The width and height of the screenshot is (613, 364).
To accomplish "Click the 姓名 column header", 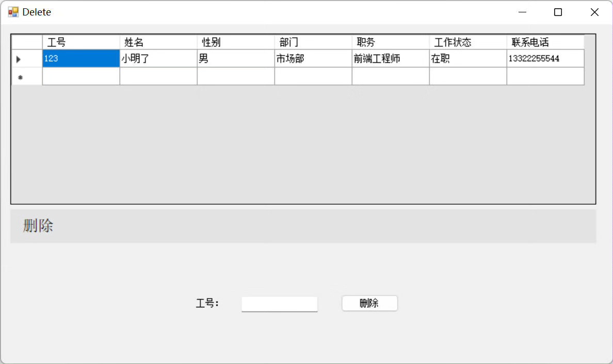I will (x=158, y=42).
